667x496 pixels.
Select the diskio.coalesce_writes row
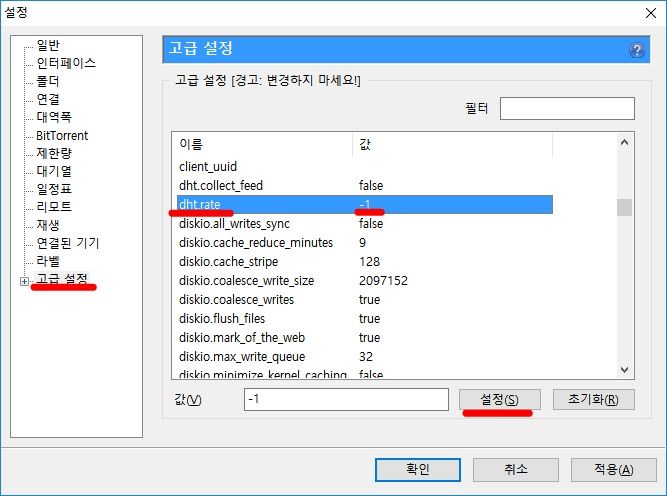point(365,299)
